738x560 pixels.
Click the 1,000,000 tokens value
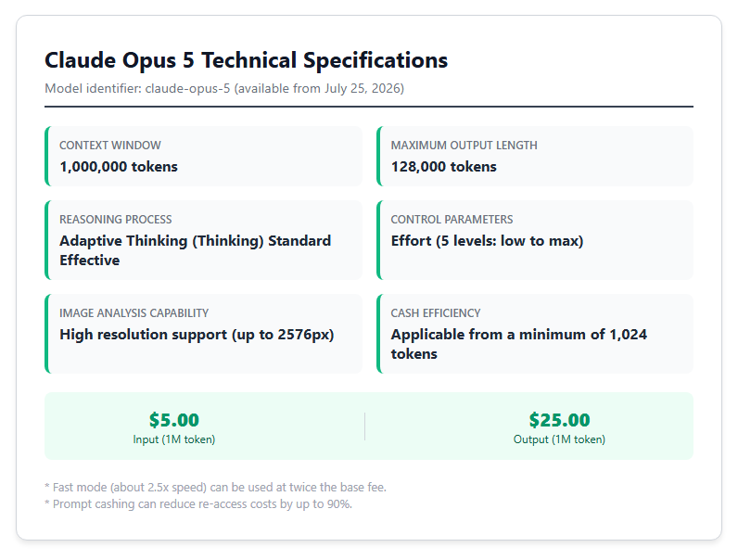point(119,167)
